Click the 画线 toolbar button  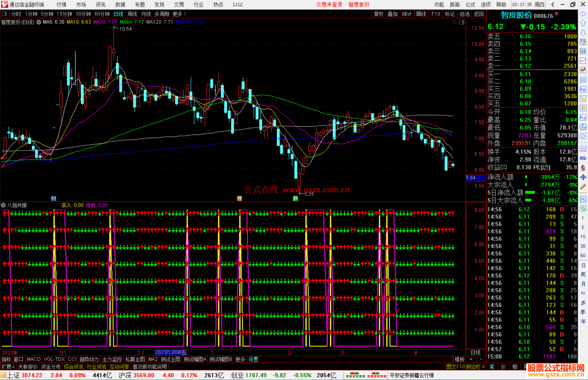click(x=421, y=14)
